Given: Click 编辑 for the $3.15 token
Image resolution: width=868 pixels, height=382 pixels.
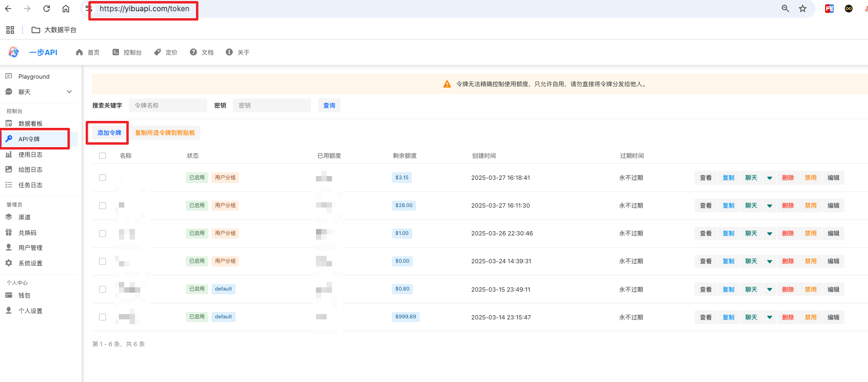Looking at the screenshot, I should 833,178.
